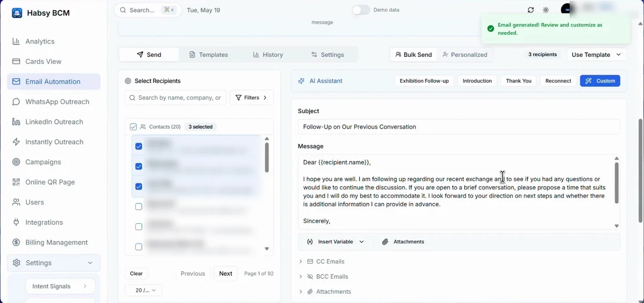Click the message box scrollbar thumb
Screen dimensions: 644x303
tap(617, 182)
